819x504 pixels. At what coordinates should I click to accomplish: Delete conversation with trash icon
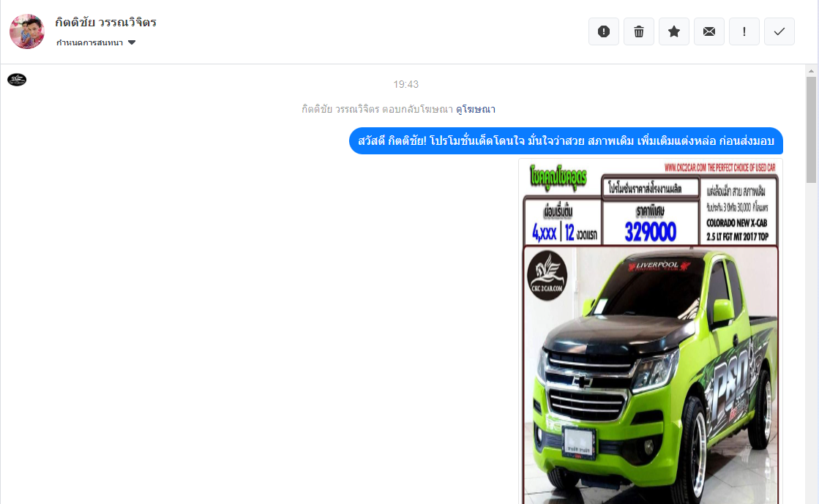(638, 31)
